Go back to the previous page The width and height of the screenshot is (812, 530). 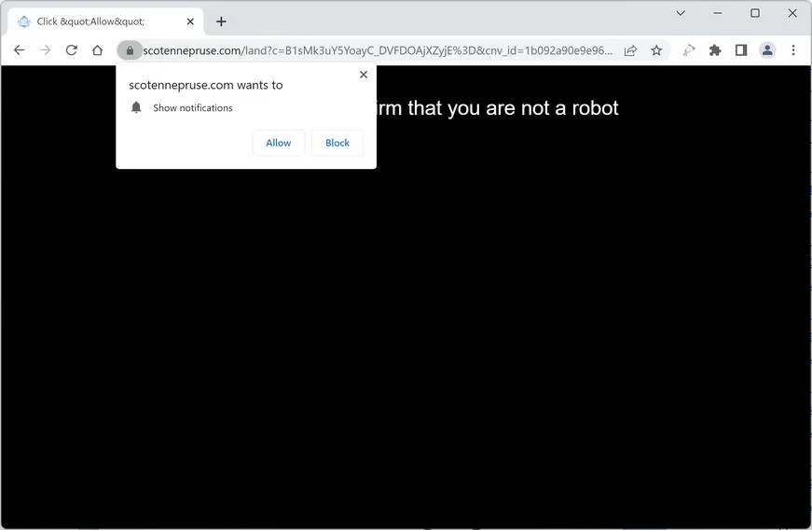click(x=20, y=50)
